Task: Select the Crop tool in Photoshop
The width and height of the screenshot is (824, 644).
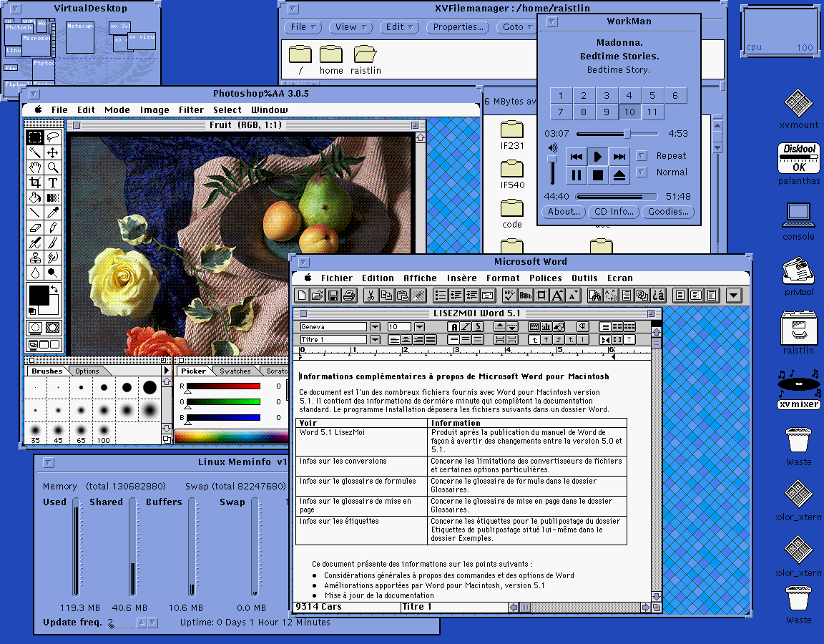Action: [x=34, y=182]
